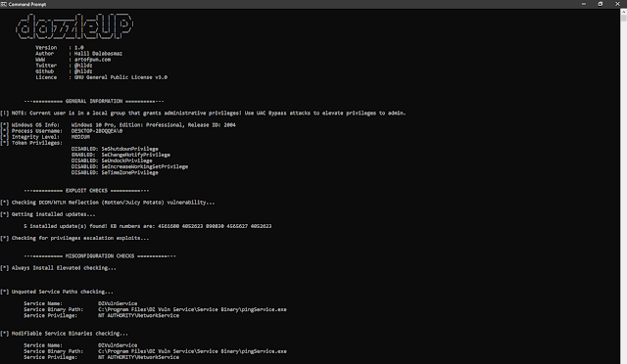This screenshot has width=627, height=364.
Task: Open the Command Prompt title bar system icon
Action: (x=4, y=4)
